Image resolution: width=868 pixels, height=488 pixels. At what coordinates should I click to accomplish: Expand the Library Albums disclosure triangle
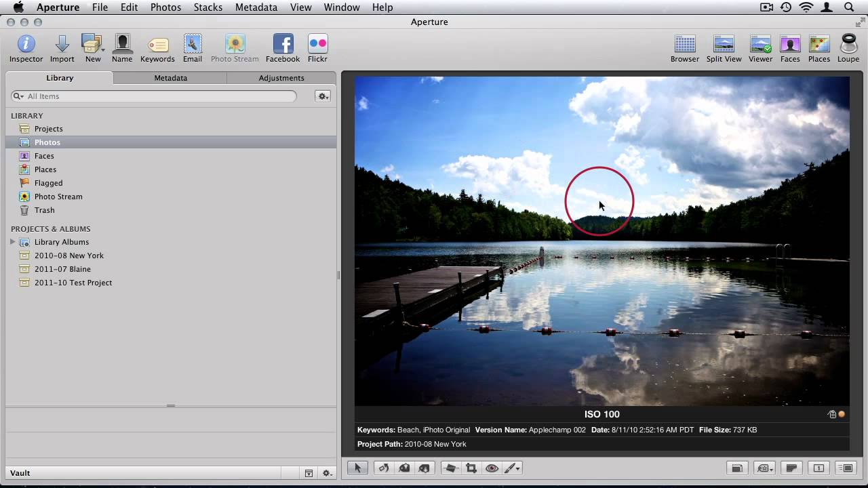[13, 242]
